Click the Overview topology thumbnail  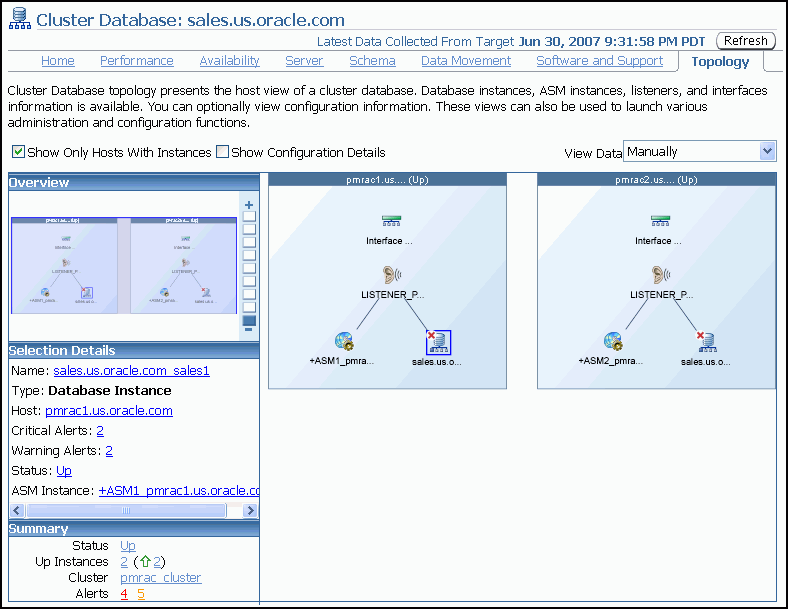(x=124, y=265)
